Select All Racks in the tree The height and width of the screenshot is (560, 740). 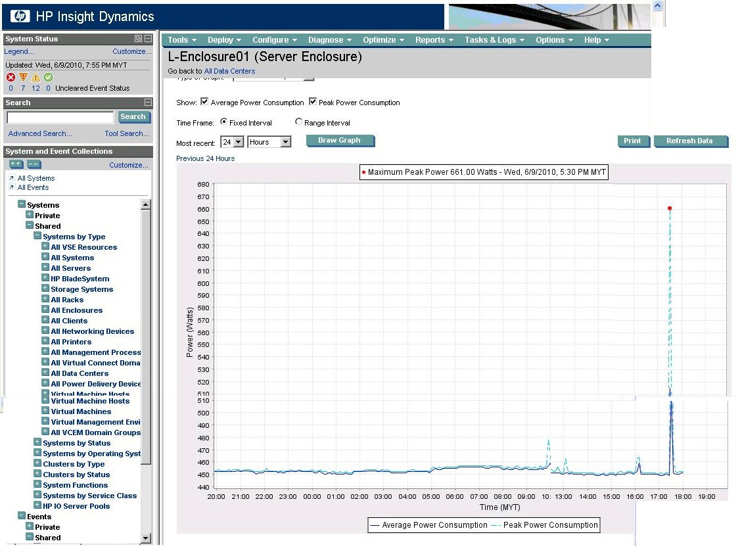point(67,299)
